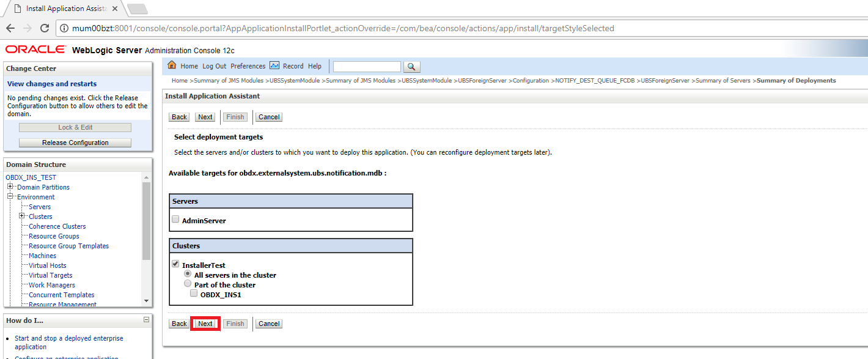Open Machines tree item
Image resolution: width=868 pixels, height=359 pixels.
pos(42,256)
